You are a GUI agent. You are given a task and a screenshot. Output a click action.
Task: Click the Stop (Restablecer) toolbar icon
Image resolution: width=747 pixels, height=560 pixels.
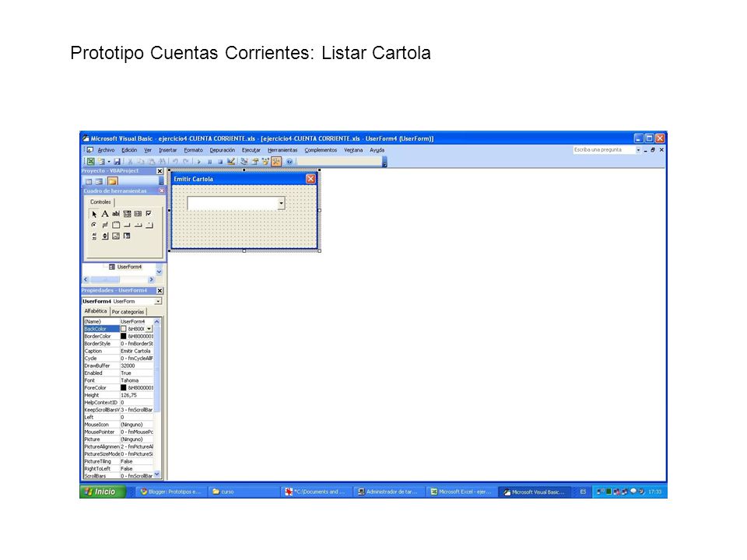pyautogui.click(x=220, y=162)
